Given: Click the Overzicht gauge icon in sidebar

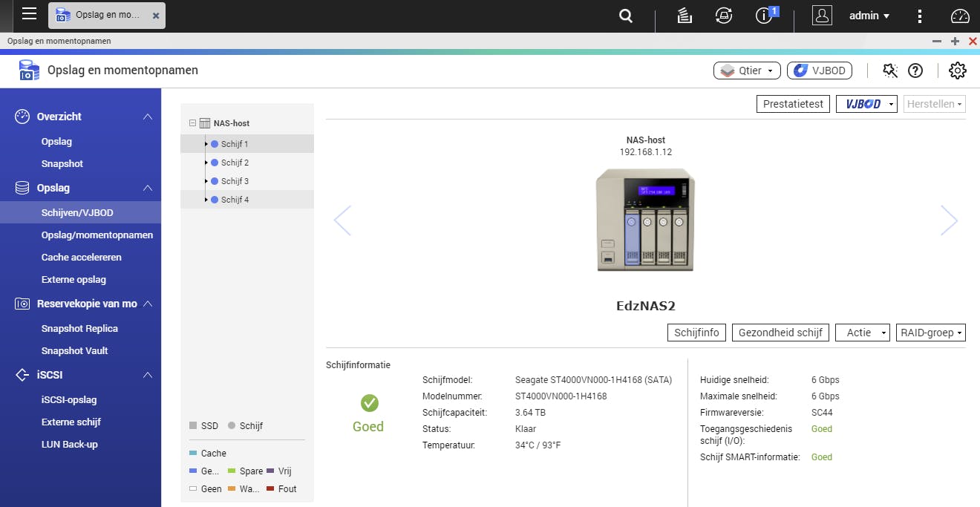Looking at the screenshot, I should coord(22,117).
